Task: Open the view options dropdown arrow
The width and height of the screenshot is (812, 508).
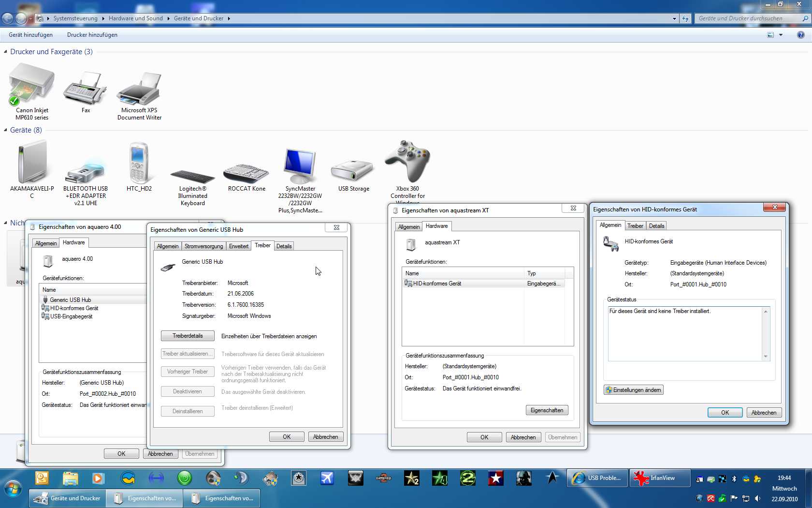Action: click(x=781, y=35)
